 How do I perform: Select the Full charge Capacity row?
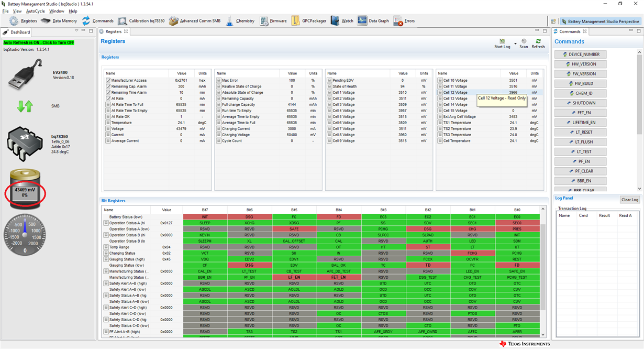tap(268, 104)
